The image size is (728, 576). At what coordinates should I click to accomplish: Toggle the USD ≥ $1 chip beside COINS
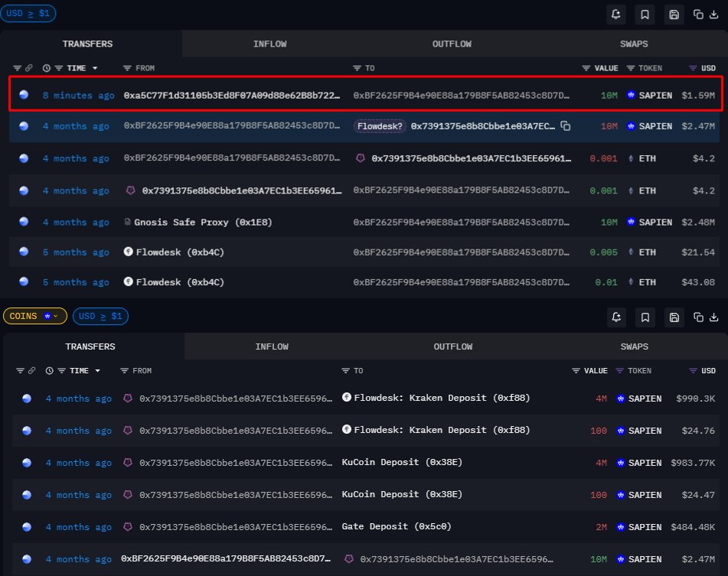point(101,316)
